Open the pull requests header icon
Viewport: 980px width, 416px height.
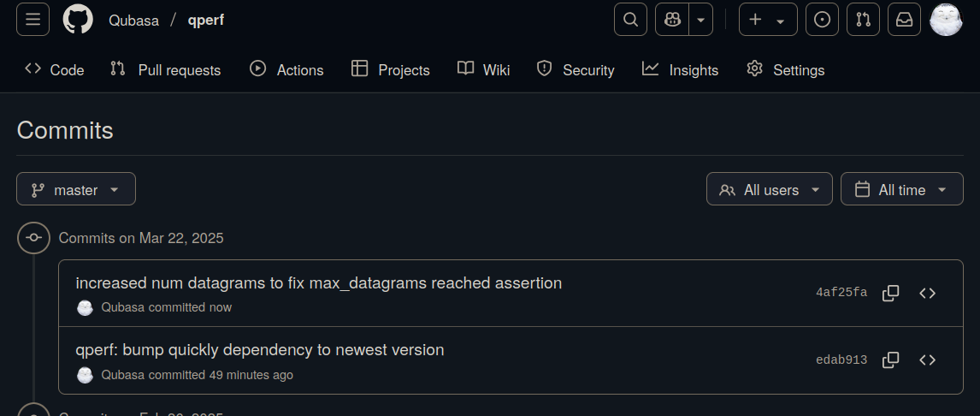863,20
